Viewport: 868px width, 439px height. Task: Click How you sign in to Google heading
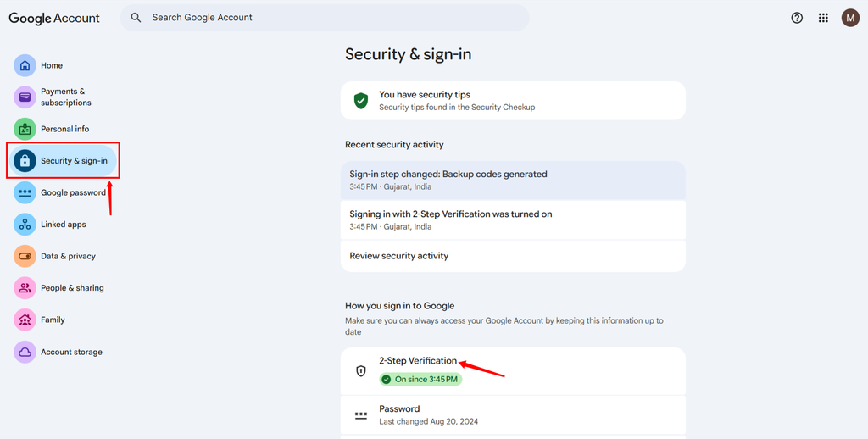(x=400, y=306)
